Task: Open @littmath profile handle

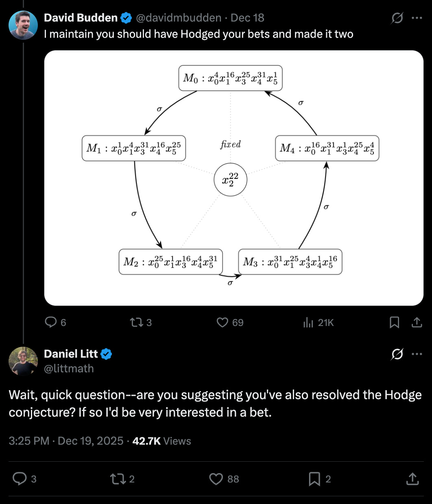Action: [69, 368]
